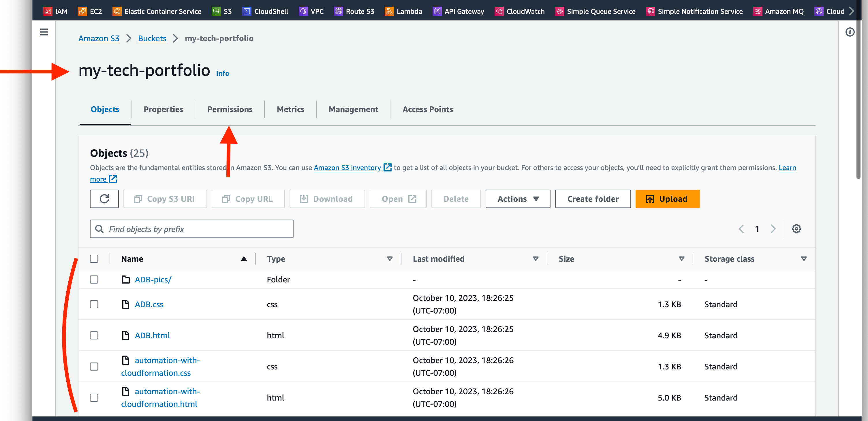The width and height of the screenshot is (868, 421).
Task: Switch to the Objects tab
Action: click(x=105, y=109)
